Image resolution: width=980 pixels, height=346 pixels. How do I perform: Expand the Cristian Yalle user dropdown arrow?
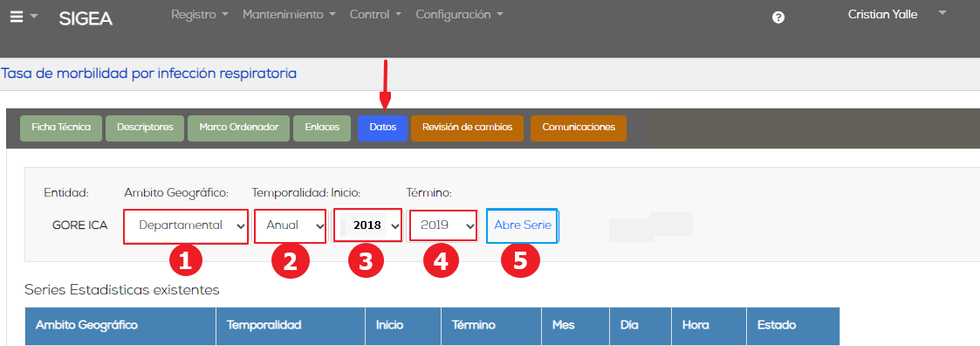942,12
